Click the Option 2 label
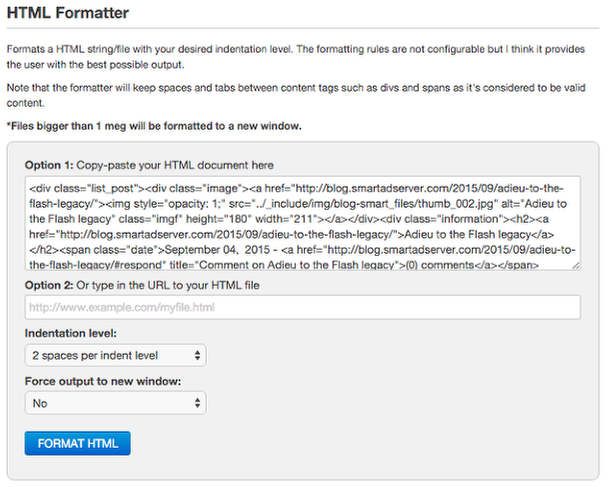 pos(47,285)
